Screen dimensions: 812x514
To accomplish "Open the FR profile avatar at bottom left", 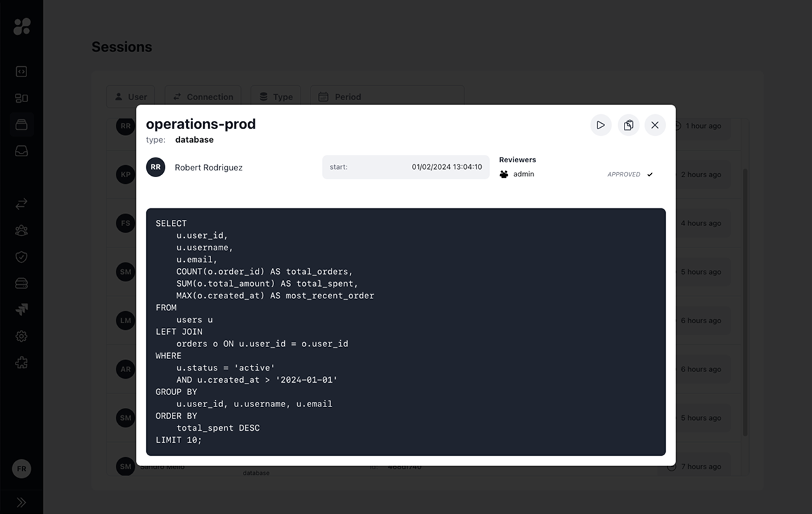I will coord(21,468).
